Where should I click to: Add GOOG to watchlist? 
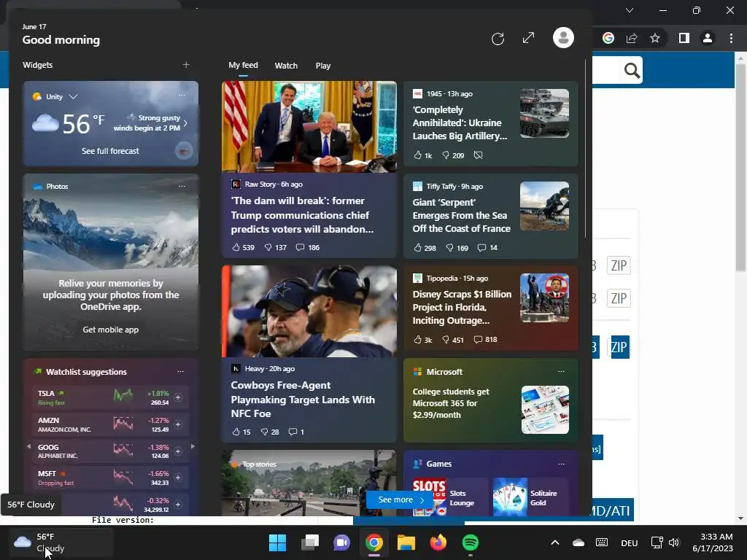178,451
